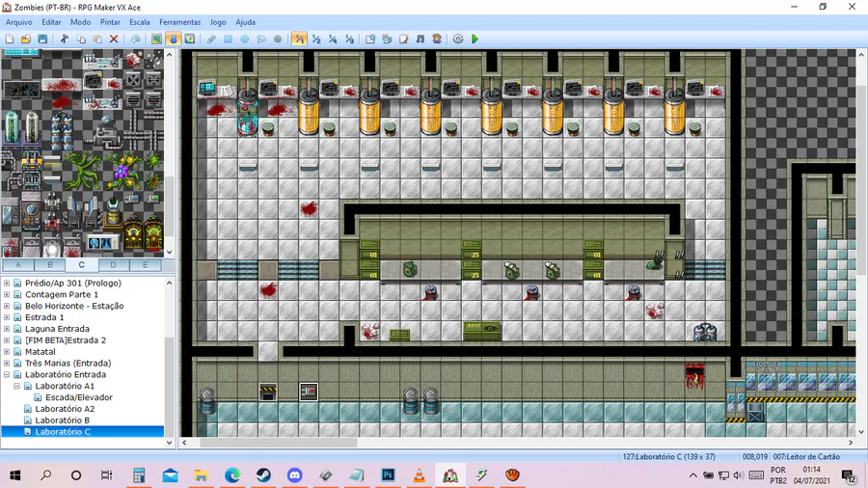868x488 pixels.
Task: Switch to tileset tab D
Action: (113, 265)
